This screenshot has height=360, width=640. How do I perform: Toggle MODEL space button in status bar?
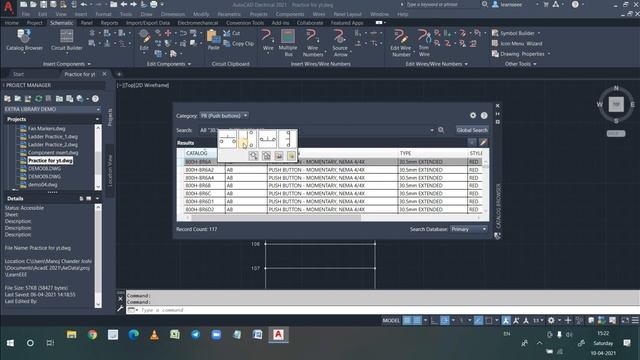coord(391,320)
